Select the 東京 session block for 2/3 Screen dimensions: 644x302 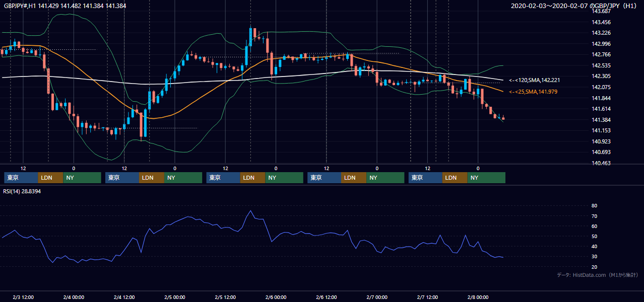[x=21, y=178]
